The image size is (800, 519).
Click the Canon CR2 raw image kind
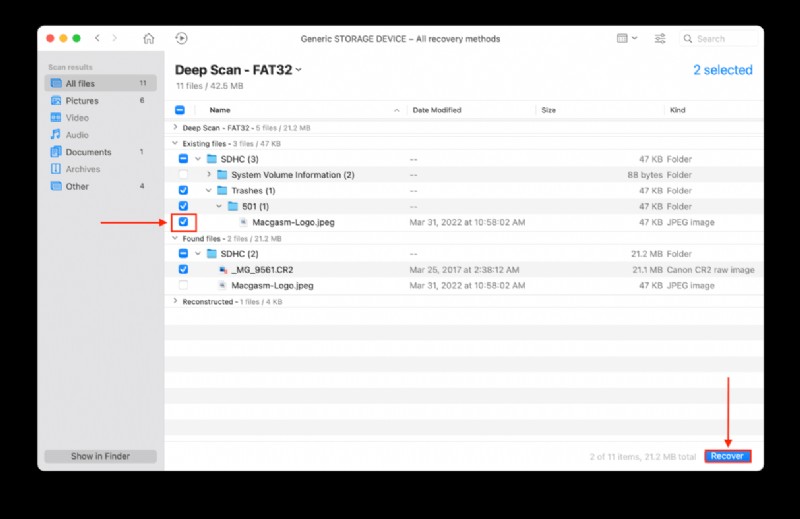click(710, 269)
